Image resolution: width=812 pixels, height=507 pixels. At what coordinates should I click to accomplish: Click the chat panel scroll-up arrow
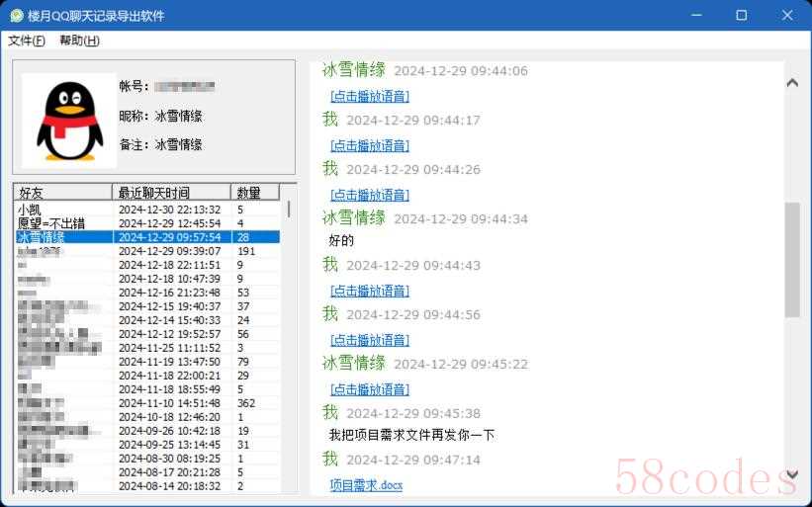(x=792, y=83)
